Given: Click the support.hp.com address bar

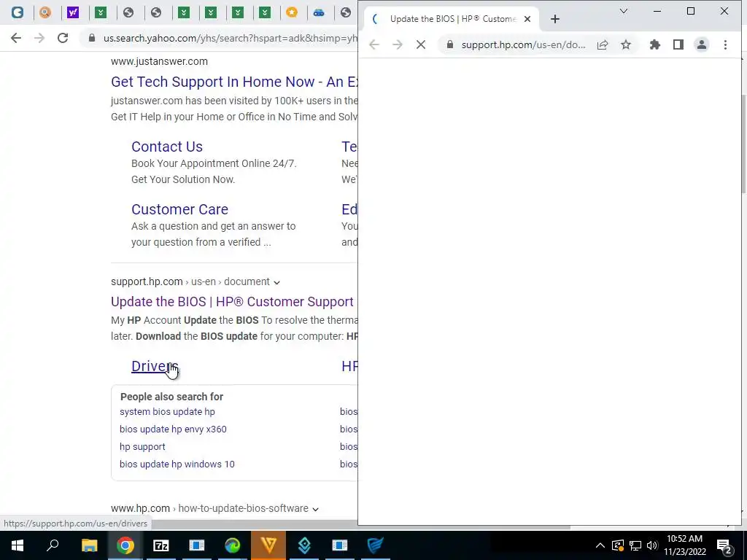Looking at the screenshot, I should coord(523,44).
